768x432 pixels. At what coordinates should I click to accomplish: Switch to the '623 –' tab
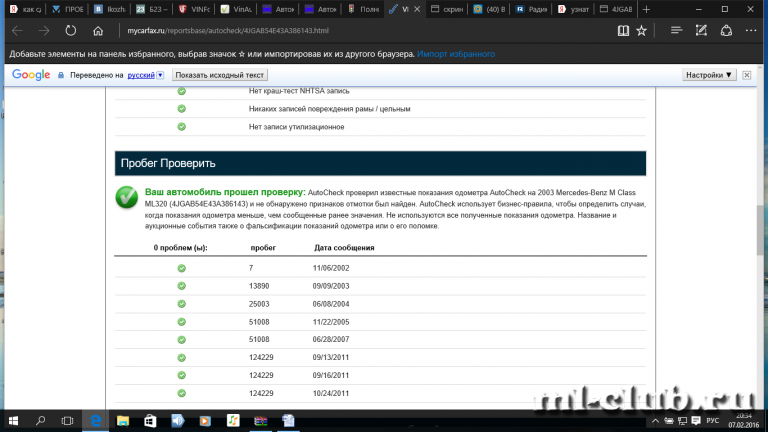[152, 9]
